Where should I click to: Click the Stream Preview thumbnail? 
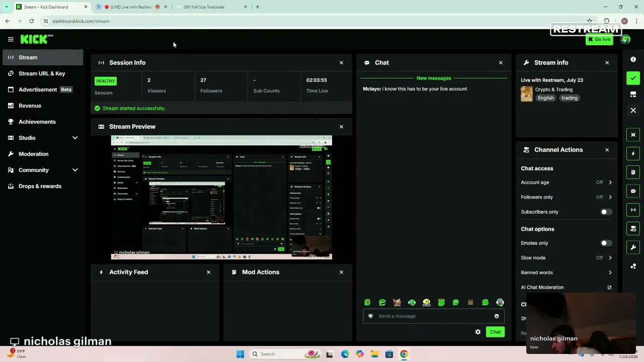tap(221, 198)
